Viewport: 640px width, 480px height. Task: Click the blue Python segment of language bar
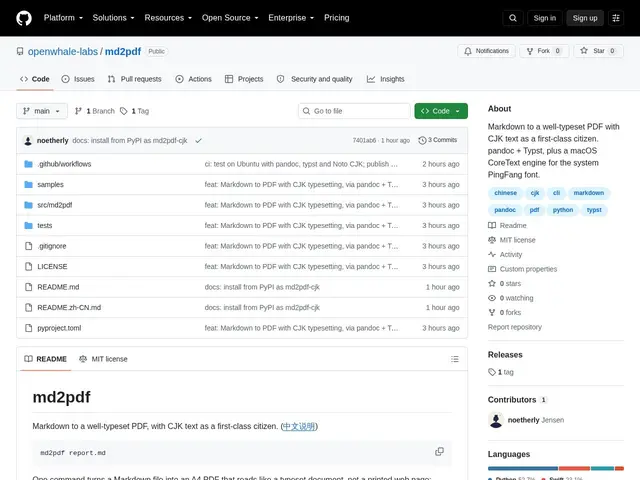click(x=523, y=469)
